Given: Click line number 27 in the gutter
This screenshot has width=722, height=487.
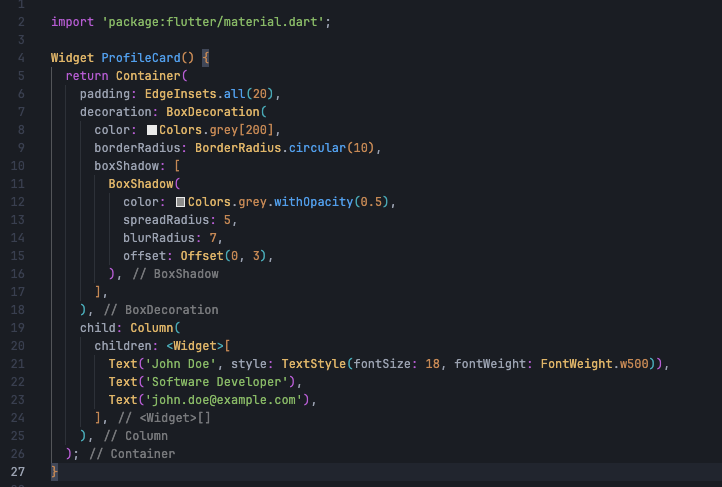Looking at the screenshot, I should point(19,471).
